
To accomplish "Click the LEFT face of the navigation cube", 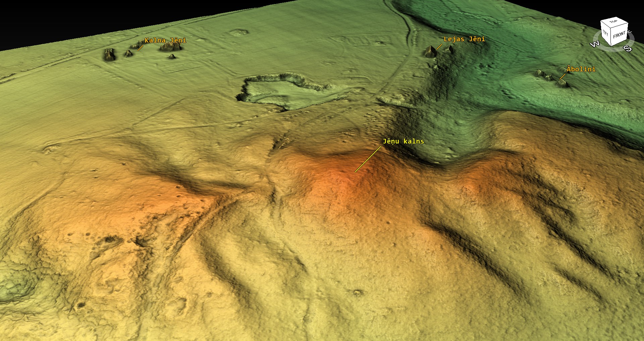I will click(605, 33).
